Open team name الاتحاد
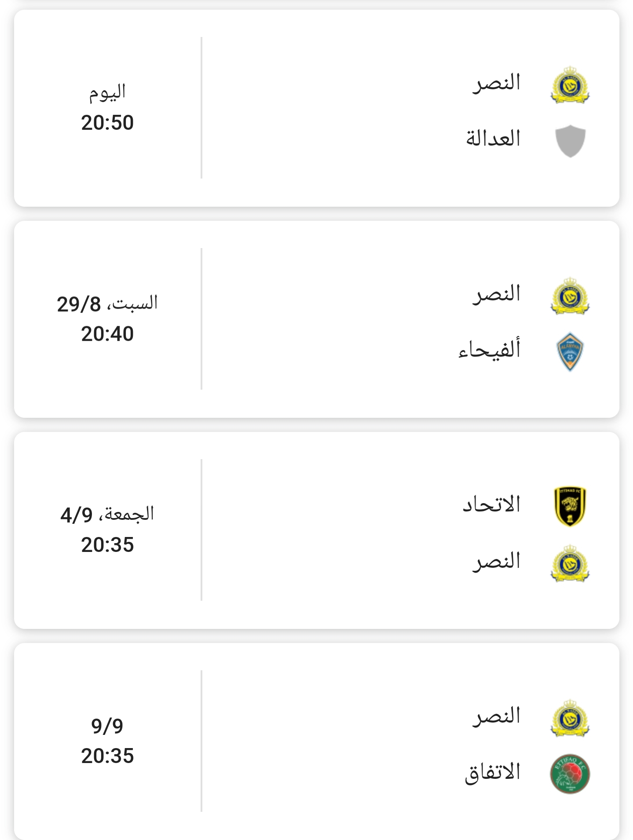The image size is (633, 840). (x=492, y=504)
